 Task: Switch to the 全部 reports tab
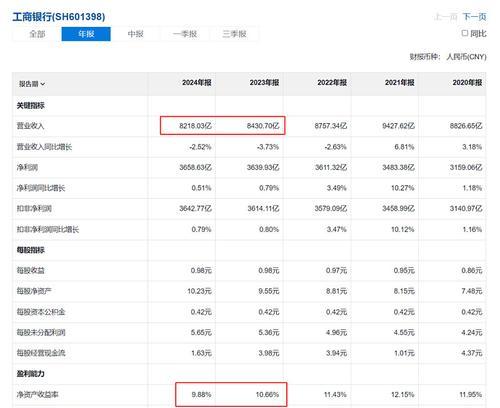[37, 34]
